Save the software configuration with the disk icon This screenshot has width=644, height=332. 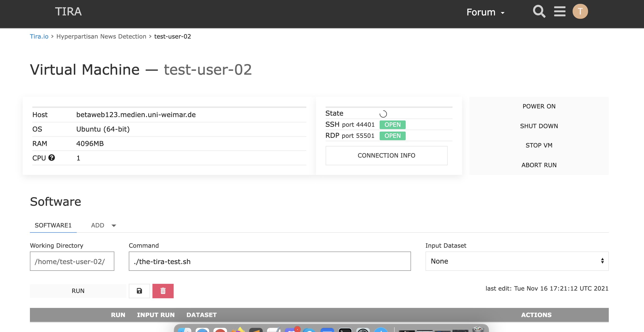pos(139,291)
